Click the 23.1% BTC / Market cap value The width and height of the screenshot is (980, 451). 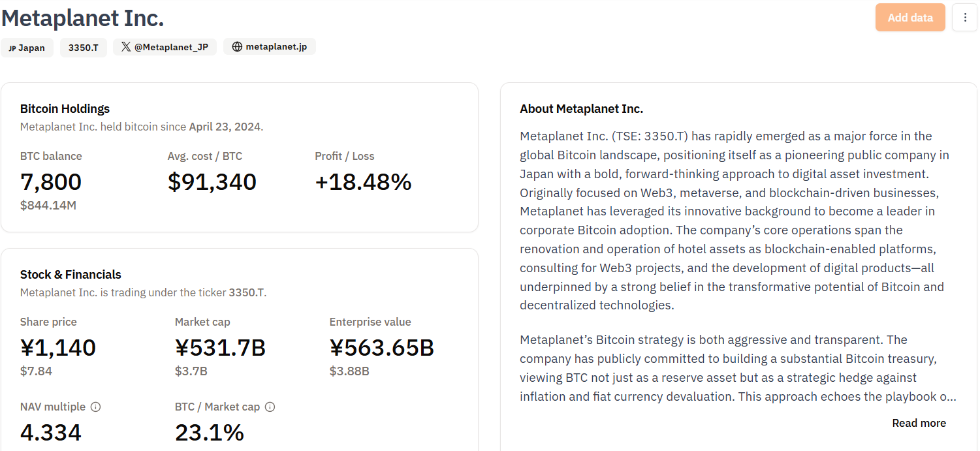pos(210,432)
